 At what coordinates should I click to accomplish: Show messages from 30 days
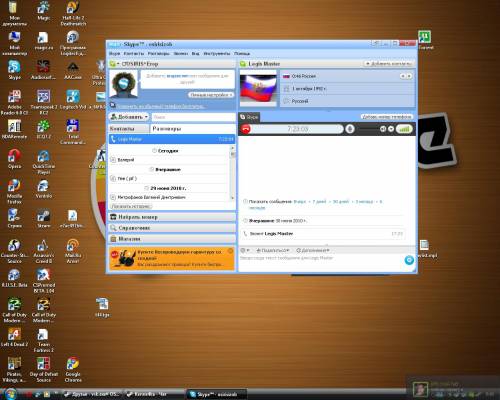click(341, 202)
